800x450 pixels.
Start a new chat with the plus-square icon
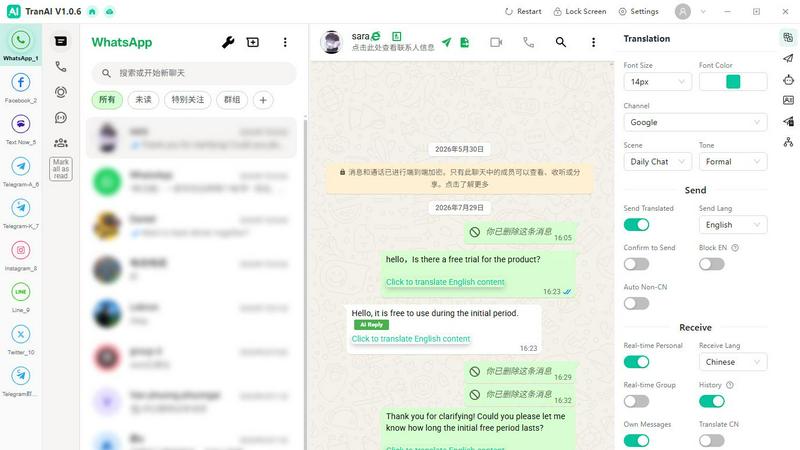click(x=253, y=42)
